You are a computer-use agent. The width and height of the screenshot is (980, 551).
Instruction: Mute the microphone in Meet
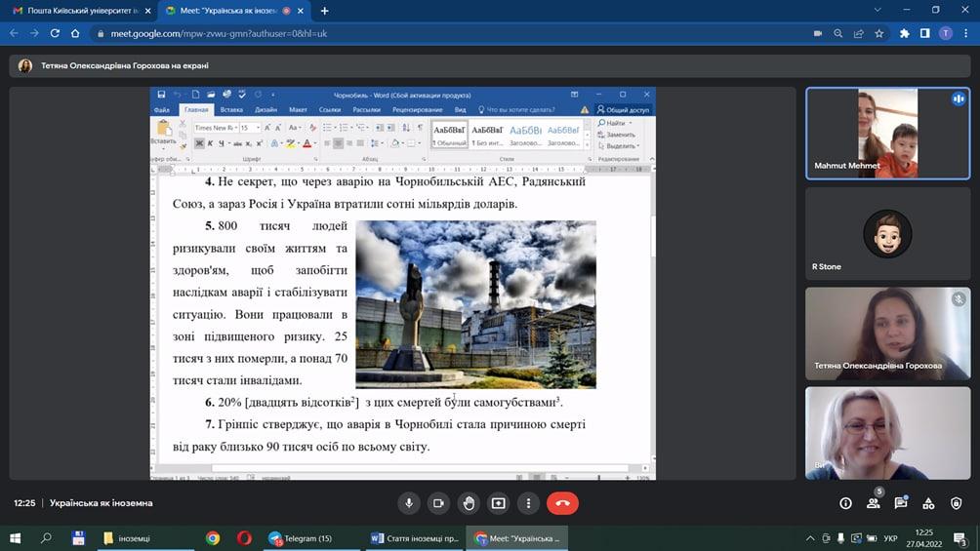(409, 503)
